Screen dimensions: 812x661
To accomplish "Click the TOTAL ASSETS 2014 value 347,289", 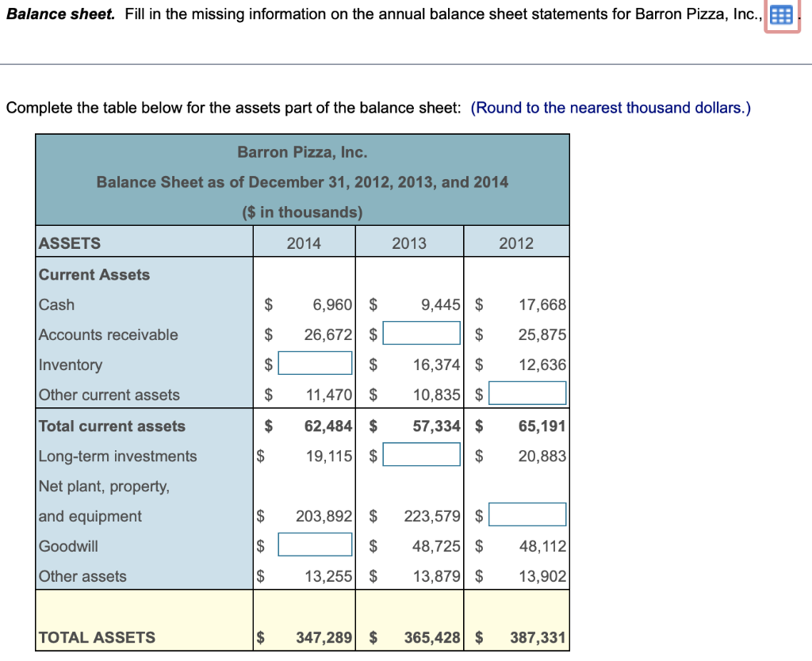I will [x=324, y=637].
